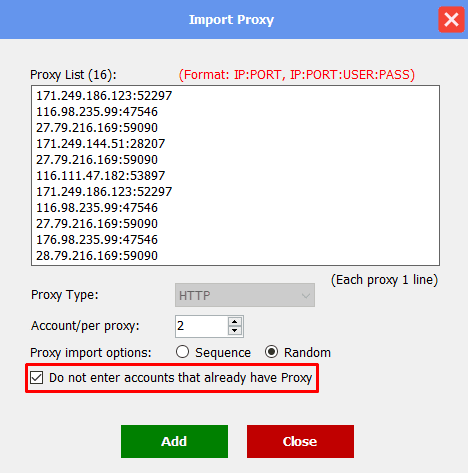Click the third proxy list line 27.79.216.169:59090

[97, 128]
